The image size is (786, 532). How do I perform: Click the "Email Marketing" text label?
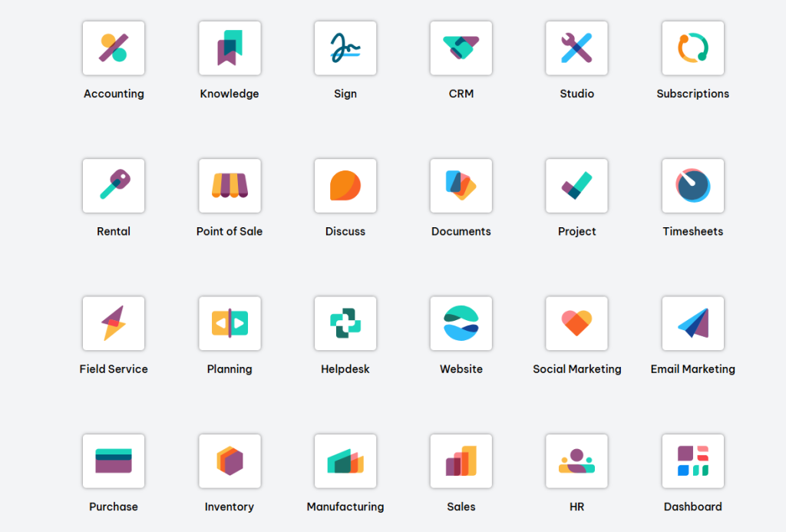693,369
